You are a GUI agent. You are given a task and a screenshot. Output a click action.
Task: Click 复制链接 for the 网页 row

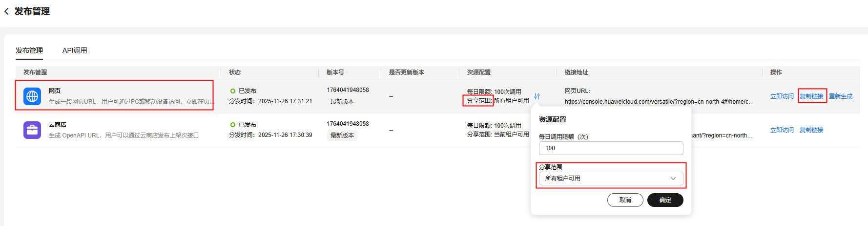(811, 96)
